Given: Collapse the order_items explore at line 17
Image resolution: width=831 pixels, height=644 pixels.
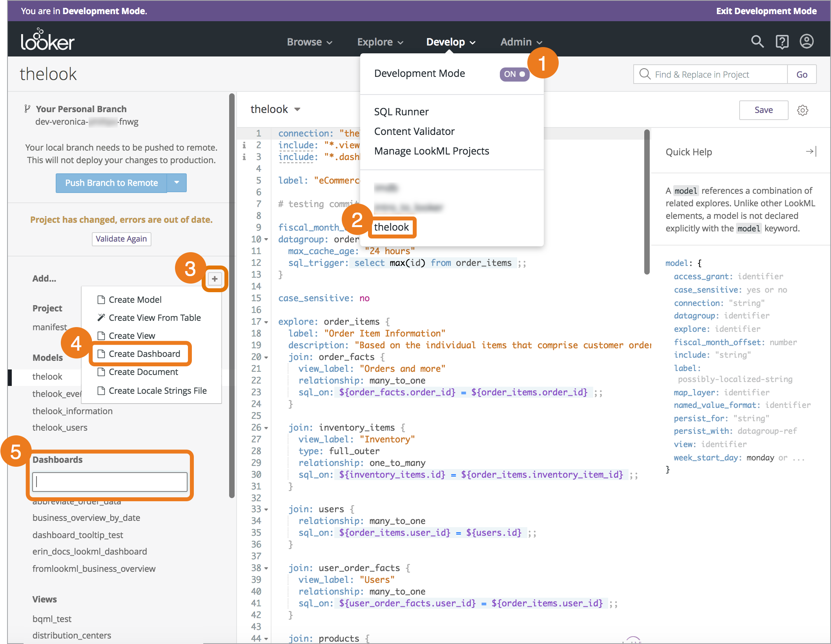Looking at the screenshot, I should 265,322.
